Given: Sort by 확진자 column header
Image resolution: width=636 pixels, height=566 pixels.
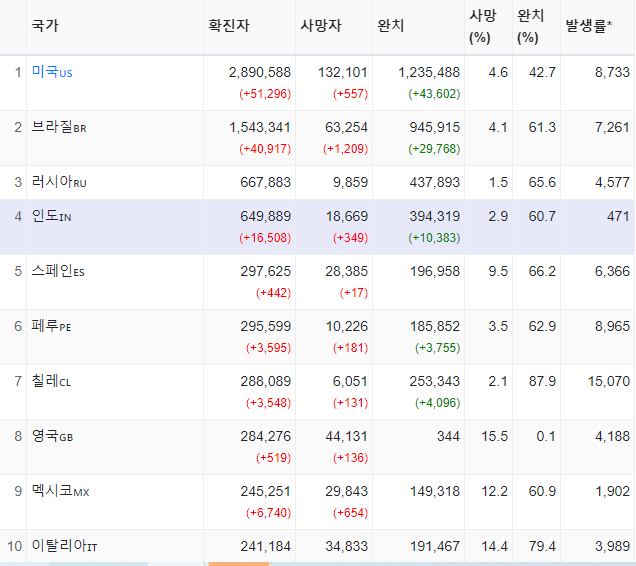Looking at the screenshot, I should (x=229, y=26).
